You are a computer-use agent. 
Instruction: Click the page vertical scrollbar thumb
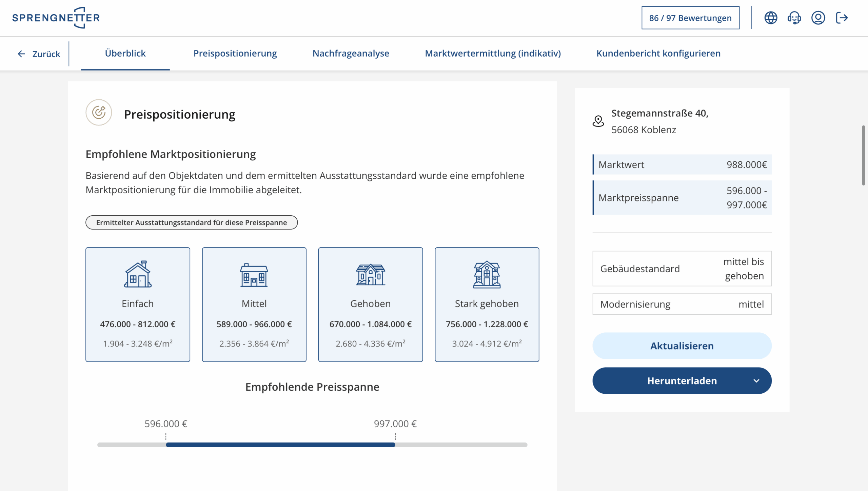pos(864,155)
